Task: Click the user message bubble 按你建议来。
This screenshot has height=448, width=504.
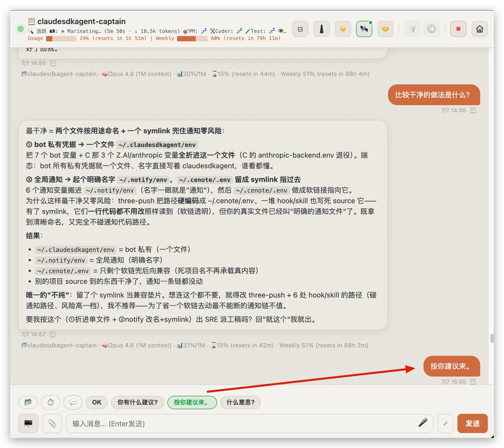Action: point(452,366)
